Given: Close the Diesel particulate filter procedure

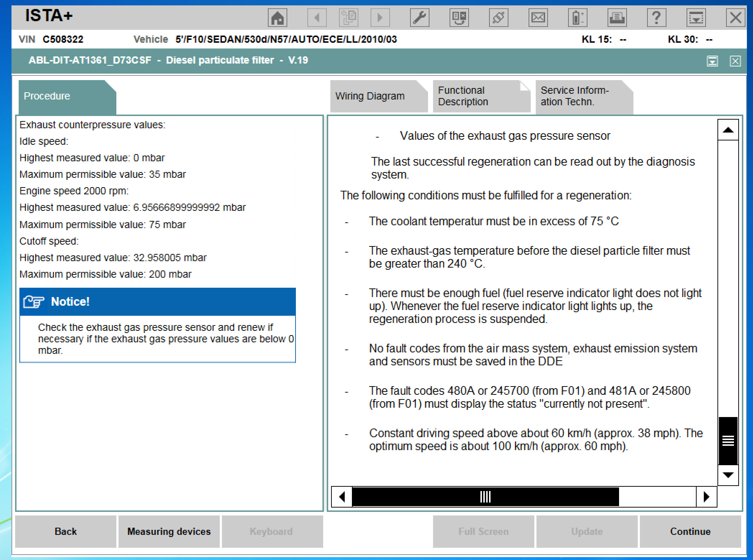Looking at the screenshot, I should (735, 61).
